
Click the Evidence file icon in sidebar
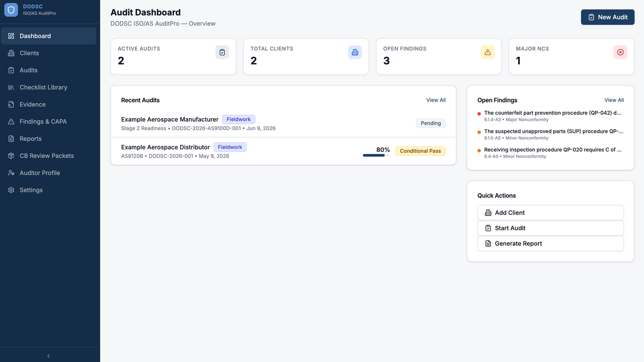click(x=11, y=105)
